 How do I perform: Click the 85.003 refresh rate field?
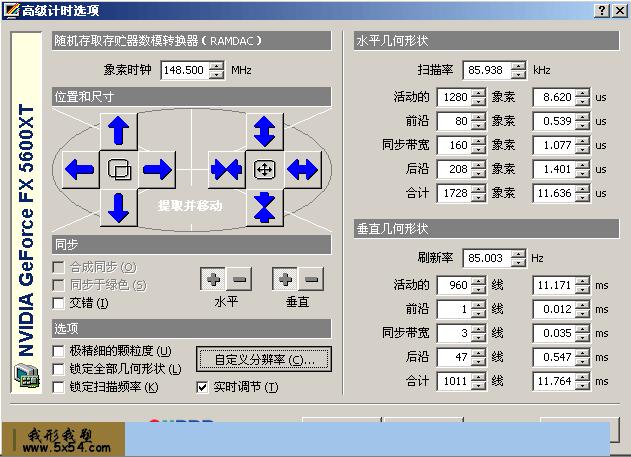click(487, 258)
